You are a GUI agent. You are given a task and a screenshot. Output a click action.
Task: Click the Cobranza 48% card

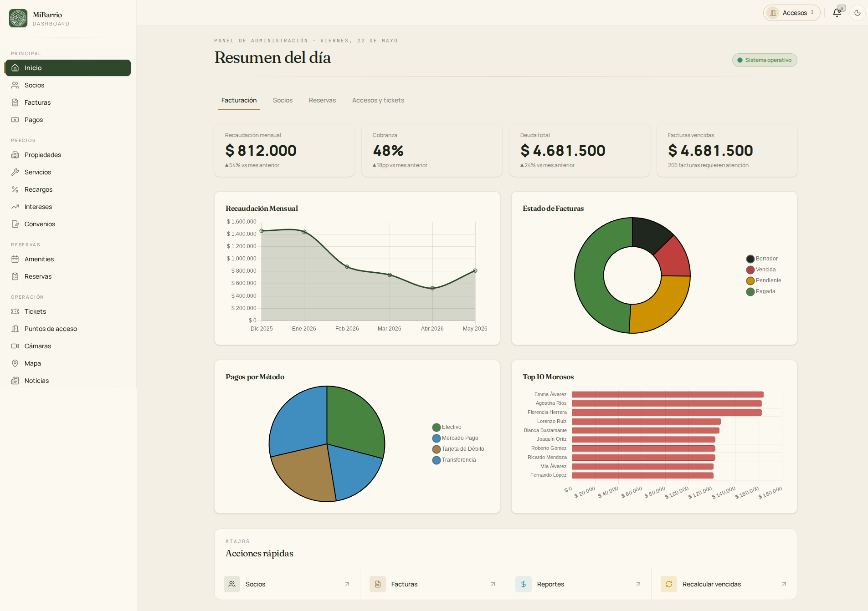click(432, 150)
